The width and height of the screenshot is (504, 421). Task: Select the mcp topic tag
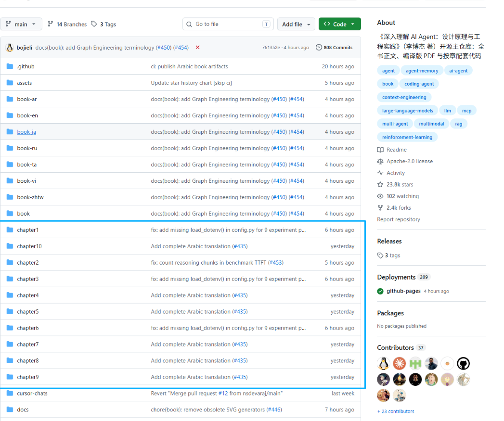pyautogui.click(x=466, y=111)
